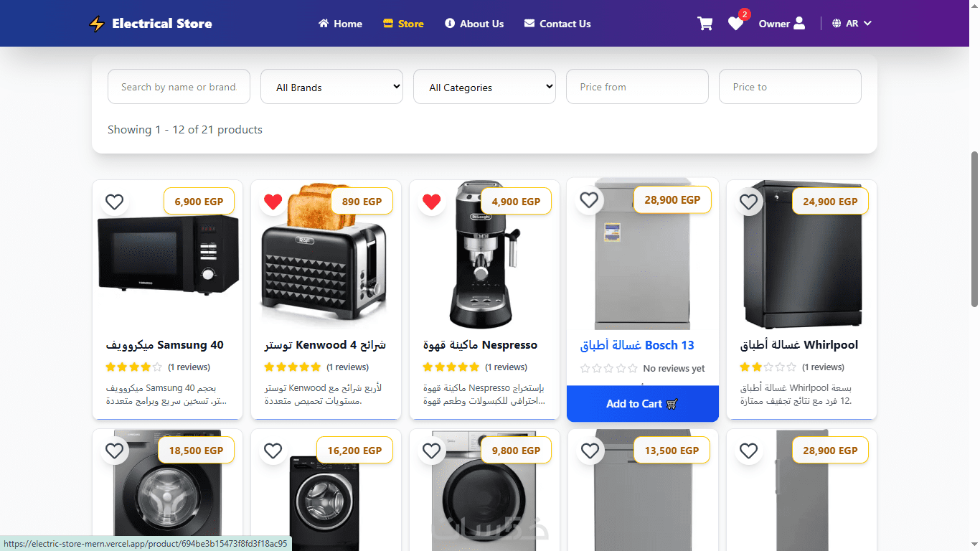
Task: Click the 4,900 EGP price tag
Action: [516, 202]
